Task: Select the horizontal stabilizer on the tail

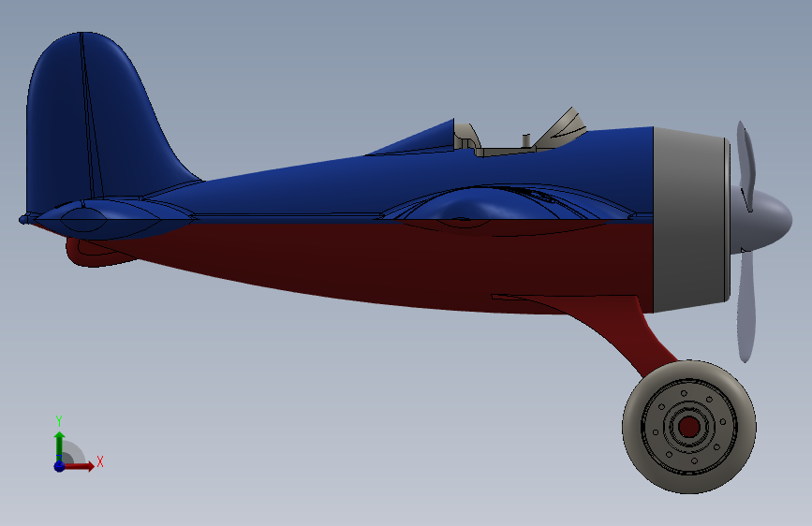Action: [111, 219]
